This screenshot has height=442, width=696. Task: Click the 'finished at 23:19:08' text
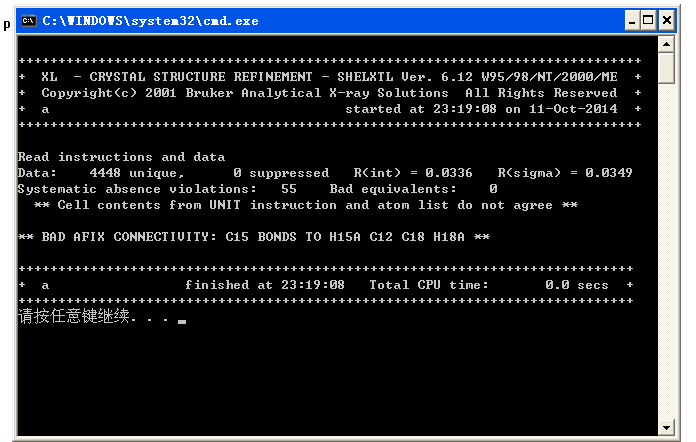pyautogui.click(x=264, y=285)
